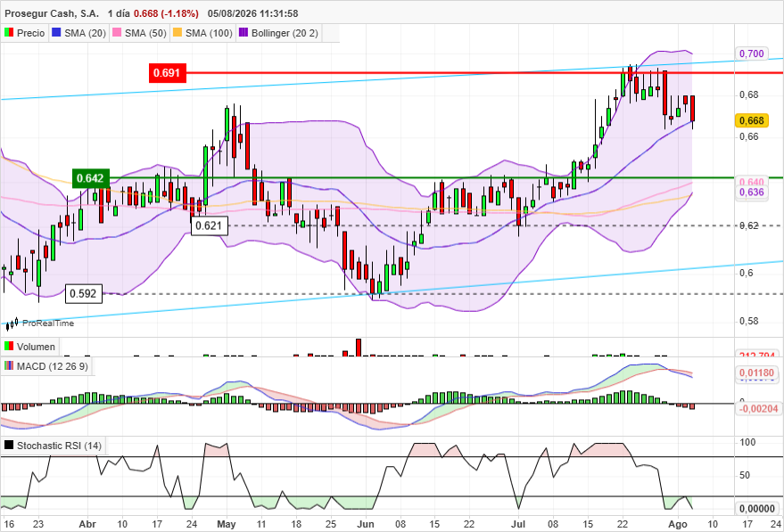Click the SMA (50) pink color swatch
Image resolution: width=784 pixels, height=532 pixels.
(117, 33)
